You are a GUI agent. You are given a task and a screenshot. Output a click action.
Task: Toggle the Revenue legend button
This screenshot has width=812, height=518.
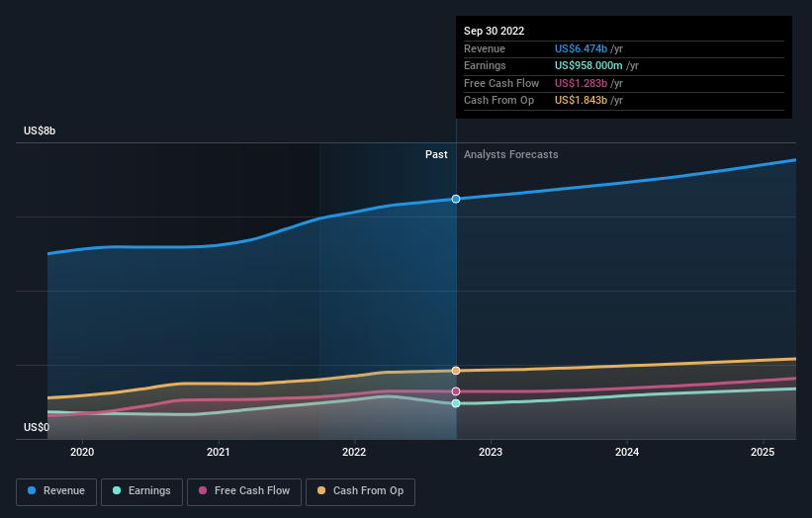(x=56, y=491)
